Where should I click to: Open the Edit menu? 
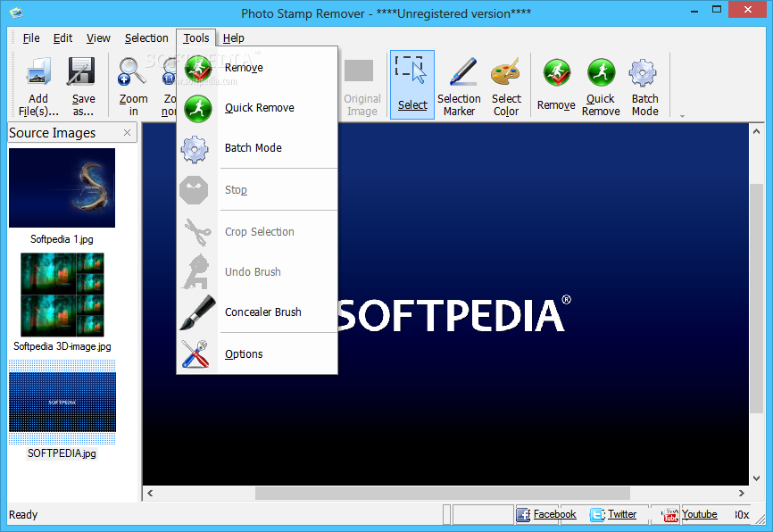tap(62, 38)
